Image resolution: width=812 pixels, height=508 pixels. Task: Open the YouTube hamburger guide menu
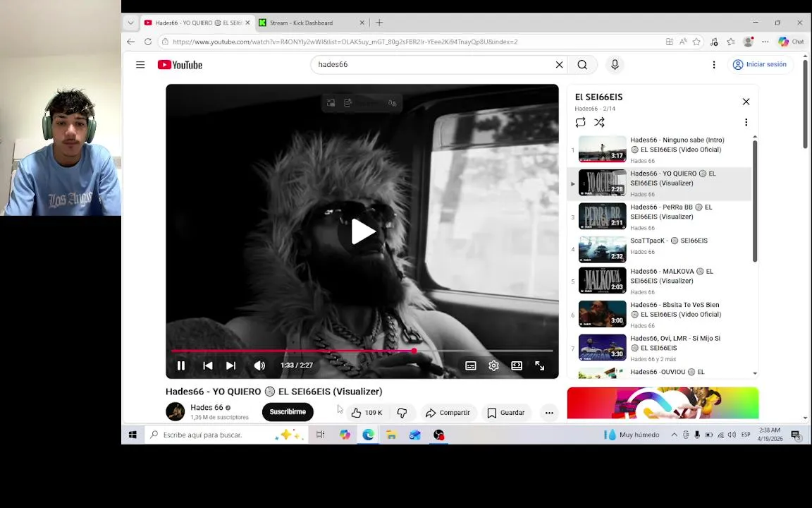click(140, 65)
